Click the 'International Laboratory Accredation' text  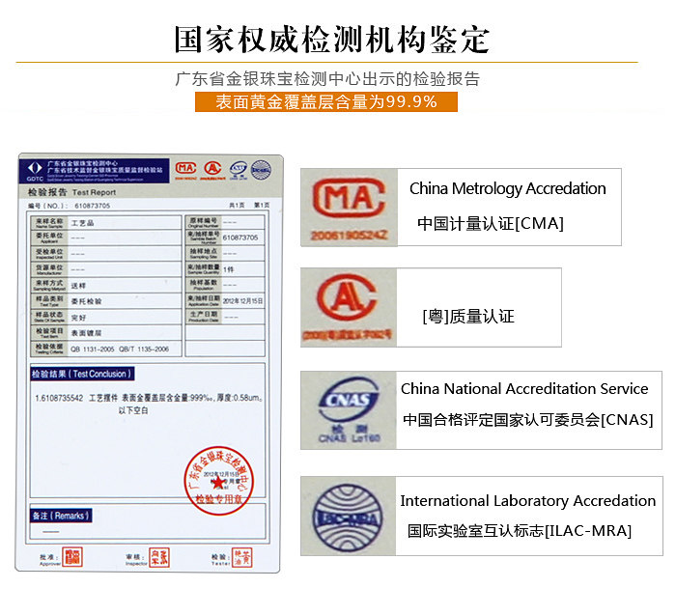[x=527, y=501]
